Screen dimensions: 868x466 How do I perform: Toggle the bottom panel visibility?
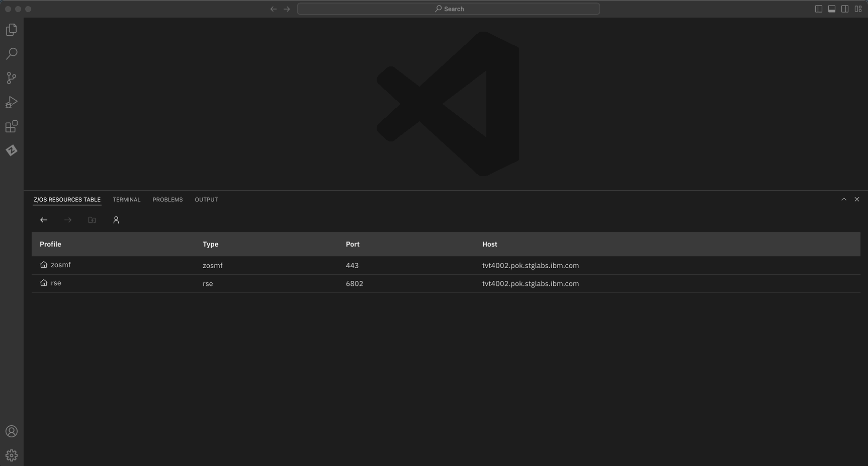832,9
